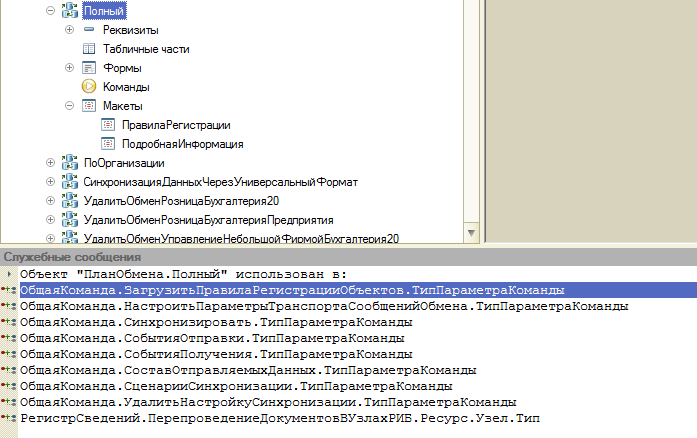Select the Объект "ПланОбмена.Полный" использован в message
Viewport: 697px width, 438px height.
tap(183, 274)
